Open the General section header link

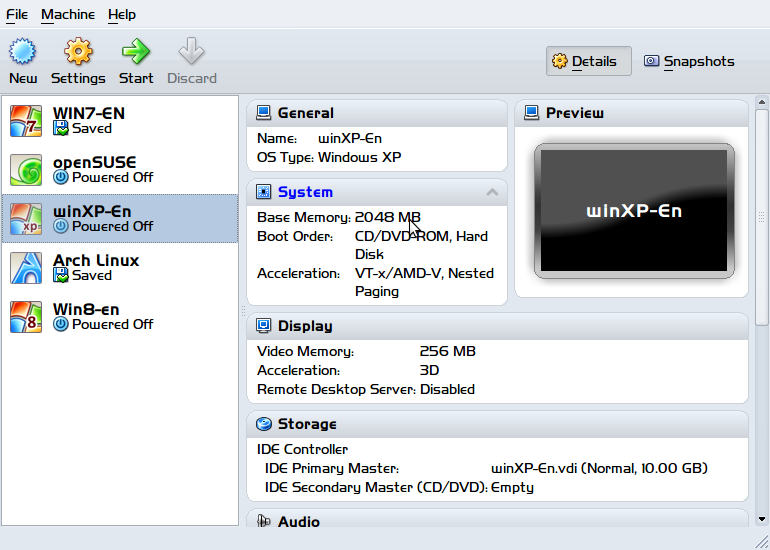[x=305, y=113]
